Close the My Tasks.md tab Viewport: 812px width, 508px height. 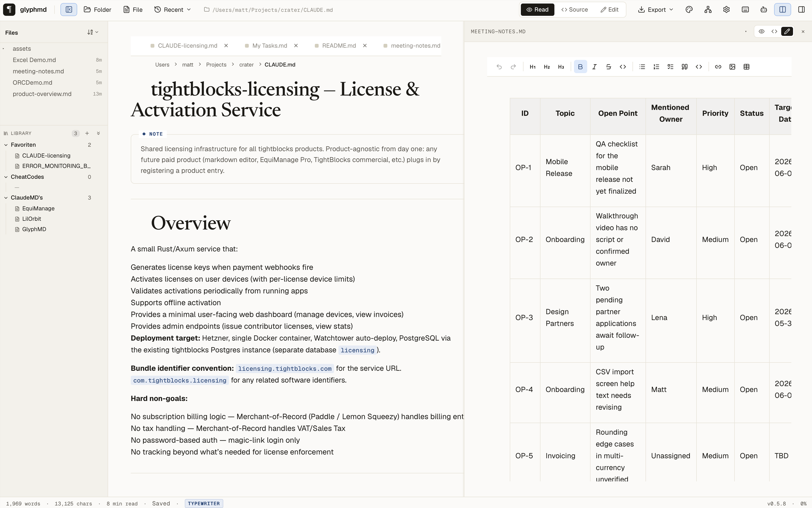pos(296,46)
